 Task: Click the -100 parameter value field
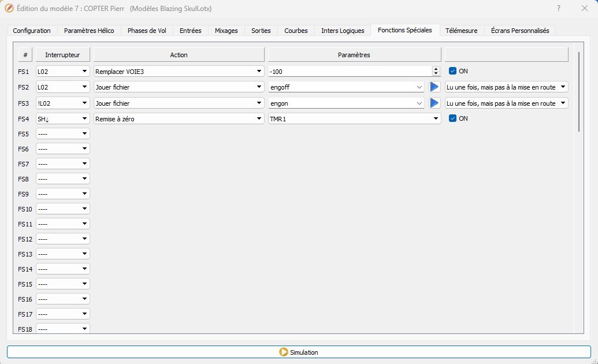point(349,71)
